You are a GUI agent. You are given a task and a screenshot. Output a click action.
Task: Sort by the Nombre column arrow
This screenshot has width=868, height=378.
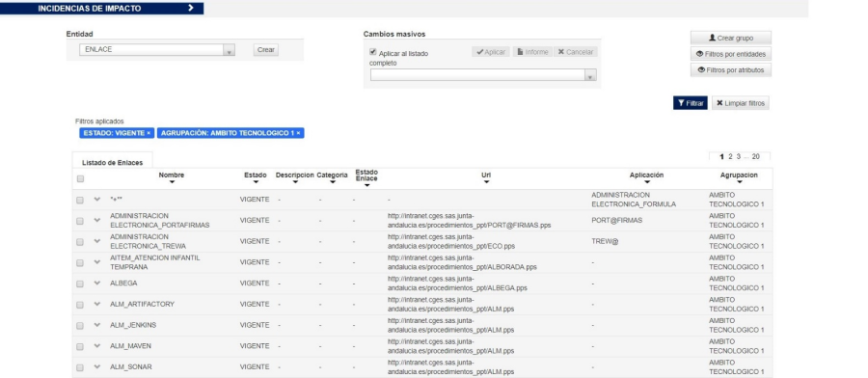(172, 182)
